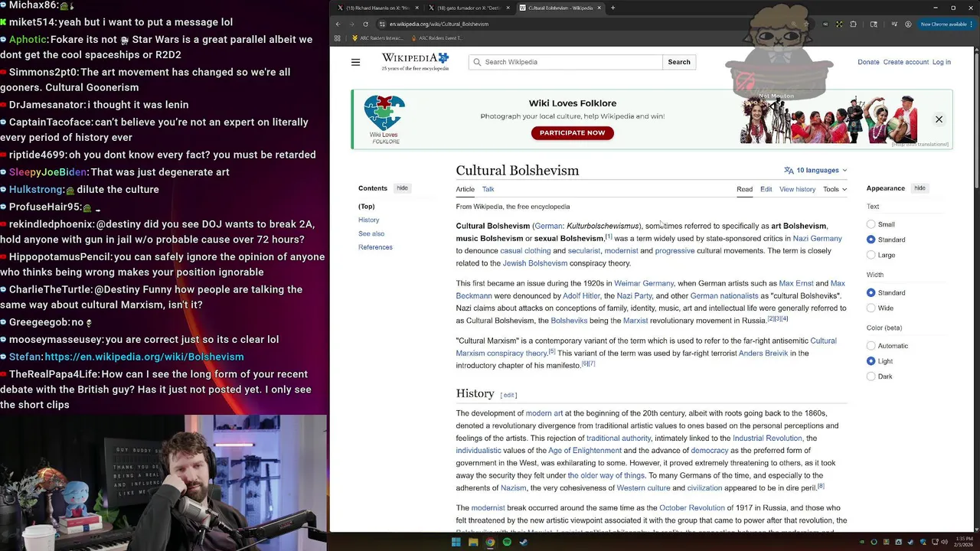Switch to the Read view tab

tap(744, 189)
